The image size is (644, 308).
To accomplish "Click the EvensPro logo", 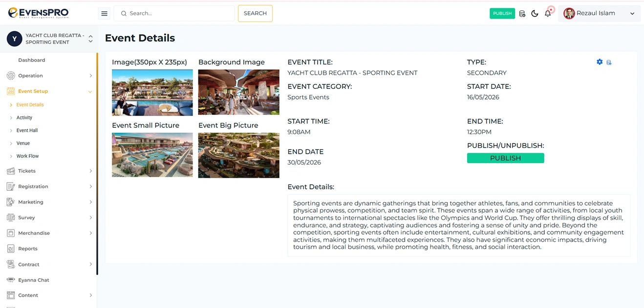I will coord(38,13).
